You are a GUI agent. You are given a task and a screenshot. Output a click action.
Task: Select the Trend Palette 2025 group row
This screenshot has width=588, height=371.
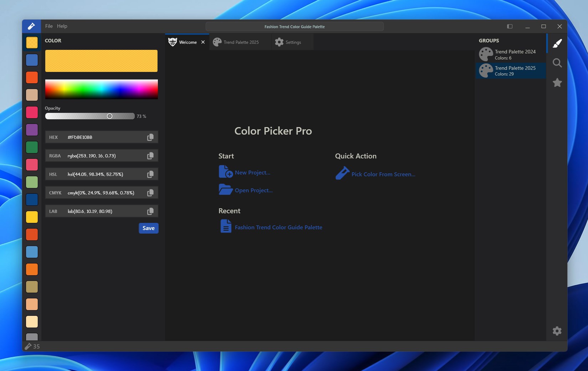tap(511, 70)
